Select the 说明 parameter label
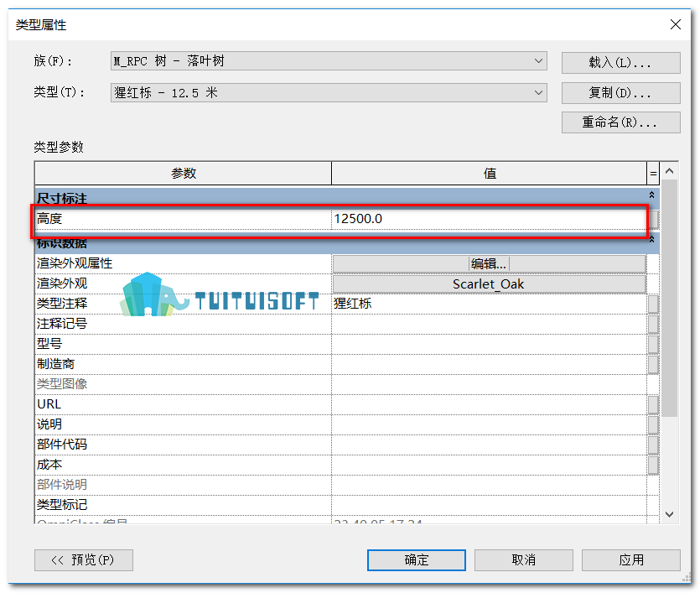 49,424
